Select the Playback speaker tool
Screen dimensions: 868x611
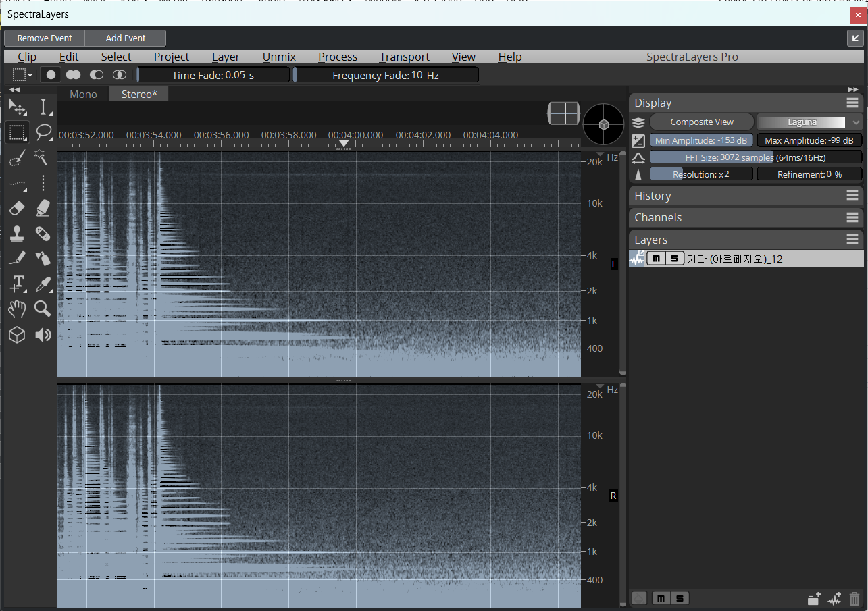click(43, 335)
